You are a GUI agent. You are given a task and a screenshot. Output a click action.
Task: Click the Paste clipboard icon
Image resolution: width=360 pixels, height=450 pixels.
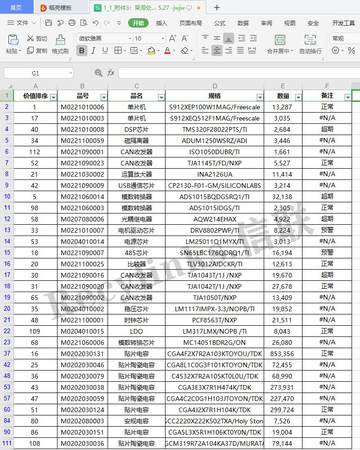point(13,40)
